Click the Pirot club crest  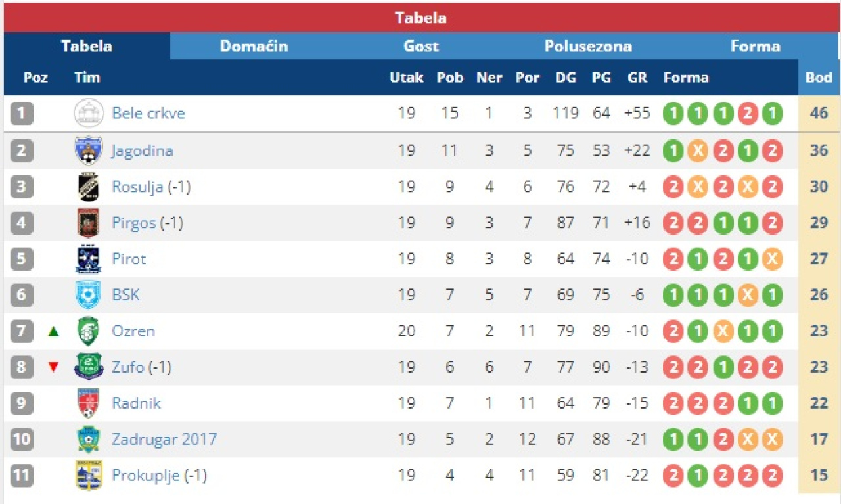(x=88, y=259)
